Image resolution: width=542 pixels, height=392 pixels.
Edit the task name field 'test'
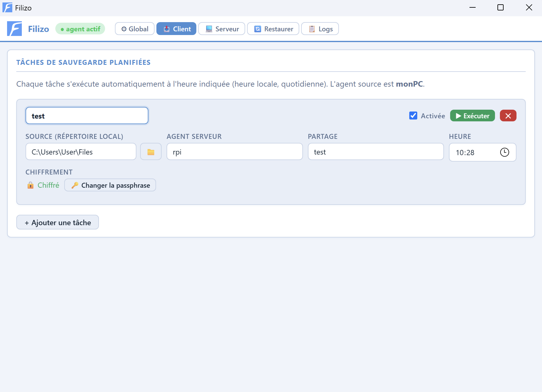(87, 116)
